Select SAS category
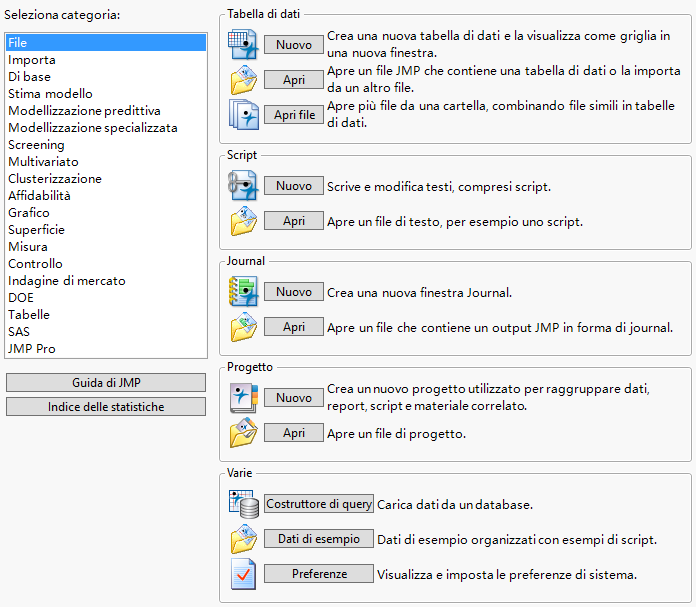The height and width of the screenshot is (607, 696). coord(106,332)
